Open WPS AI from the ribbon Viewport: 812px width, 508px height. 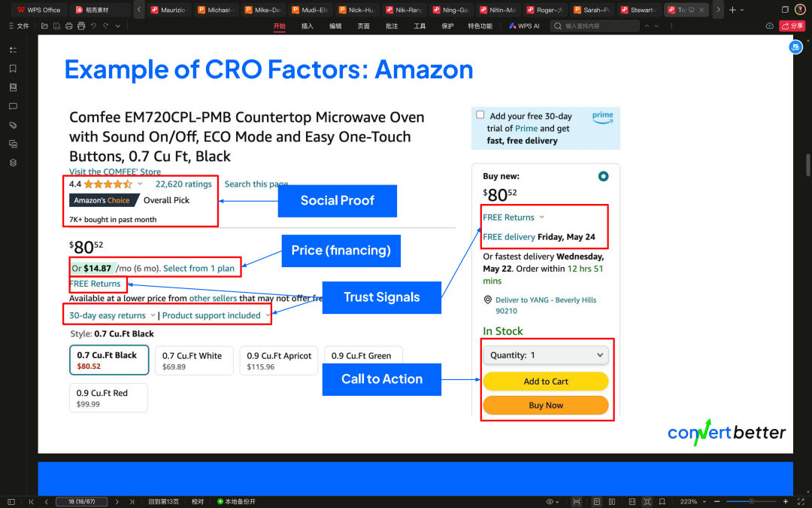point(524,26)
